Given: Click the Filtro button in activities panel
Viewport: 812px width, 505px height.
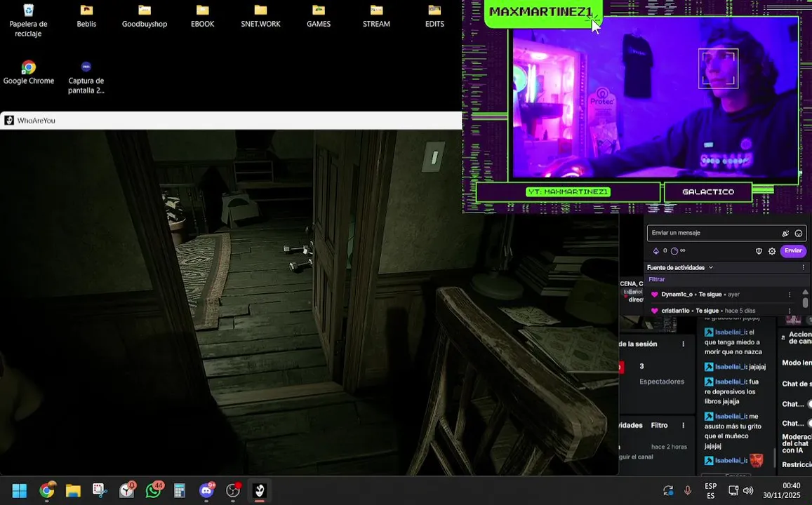Looking at the screenshot, I should click(659, 425).
